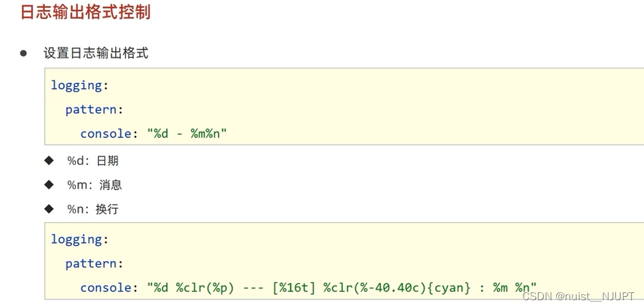
Task: Click the %m: 消息 explanation text
Action: pyautogui.click(x=94, y=185)
